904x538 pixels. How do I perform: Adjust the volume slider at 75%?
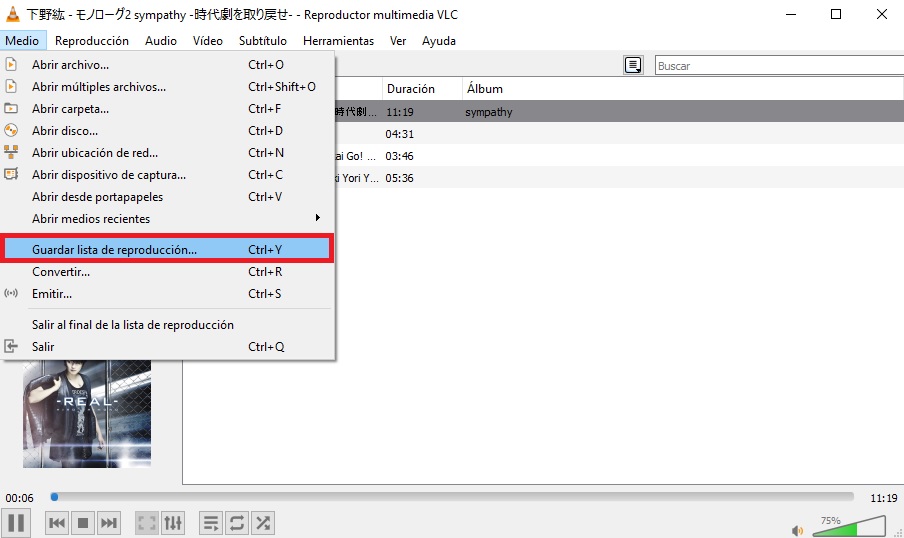point(849,526)
